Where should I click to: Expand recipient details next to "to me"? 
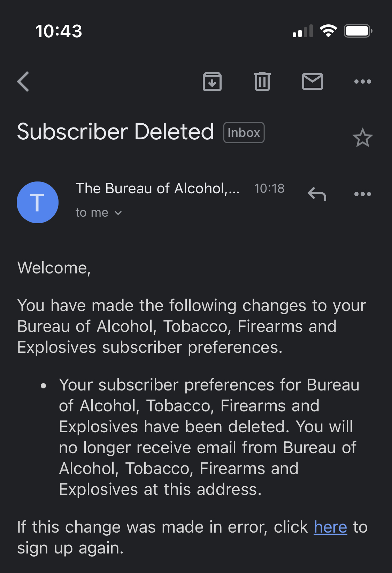[x=118, y=213]
